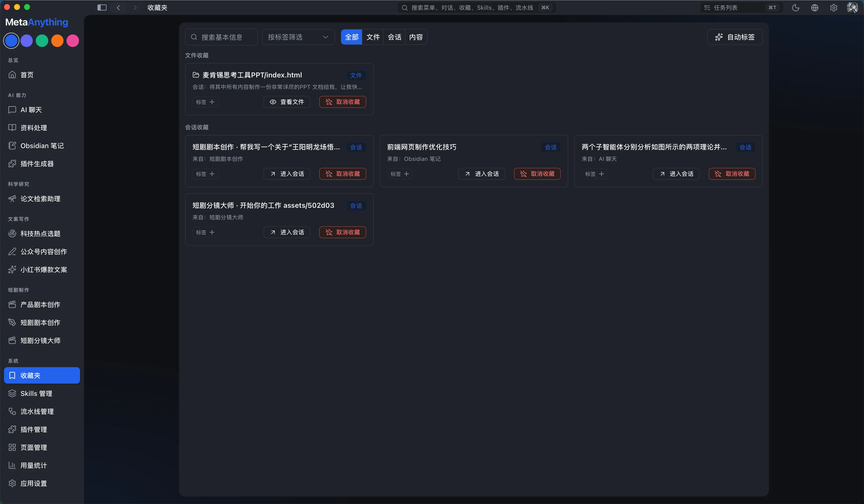This screenshot has height=504, width=864.
Task: Click 查看文件 button on file card
Action: click(x=287, y=102)
